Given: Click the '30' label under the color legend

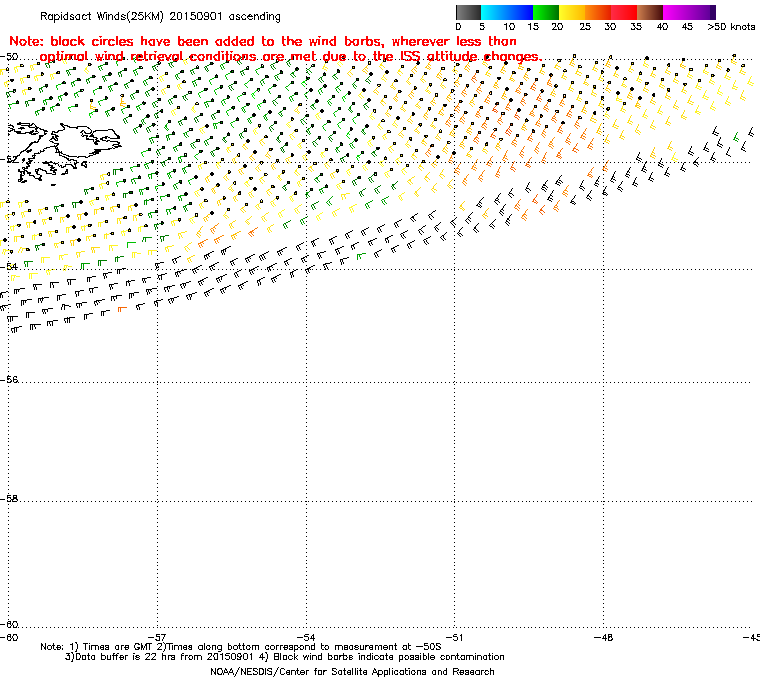Looking at the screenshot, I should [610, 27].
